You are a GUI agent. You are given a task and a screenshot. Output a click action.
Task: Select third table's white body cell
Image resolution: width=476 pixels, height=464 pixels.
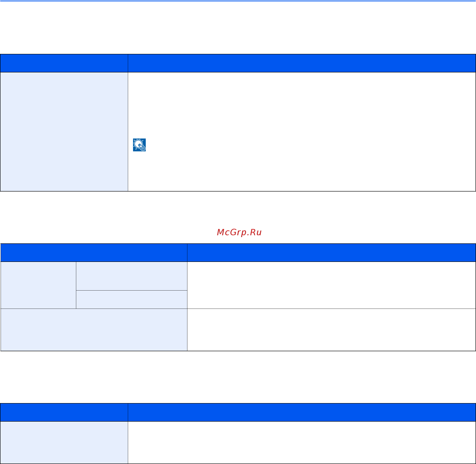coord(302,442)
